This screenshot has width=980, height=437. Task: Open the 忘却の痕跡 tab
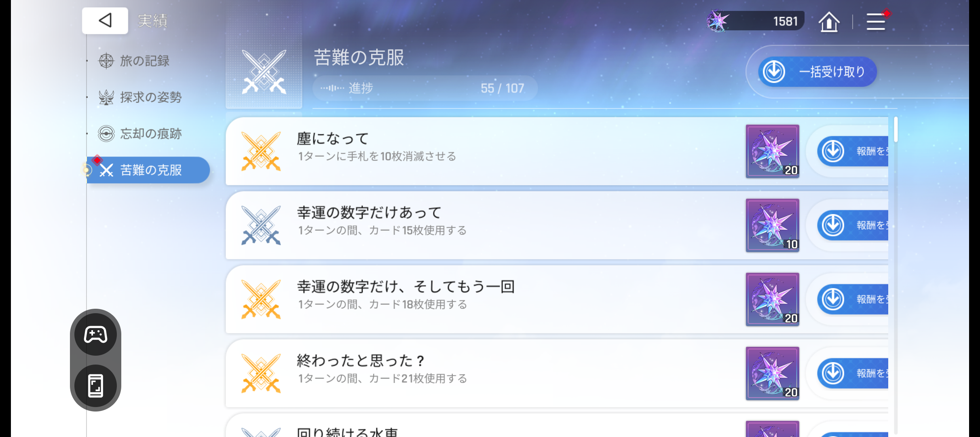click(x=150, y=134)
